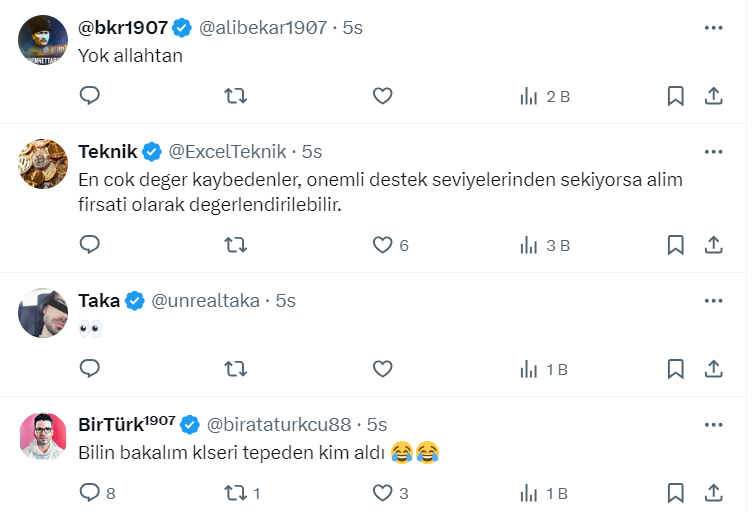Open more options on @bkr1907 tweet
The image size is (752, 512).
click(x=713, y=28)
